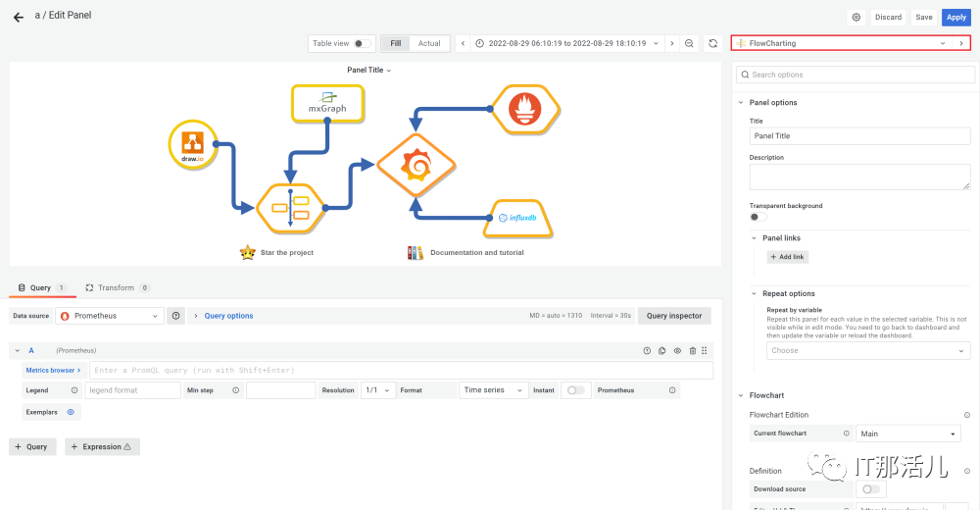Toggle query A visibility eye icon
The image size is (980, 510).
point(677,350)
